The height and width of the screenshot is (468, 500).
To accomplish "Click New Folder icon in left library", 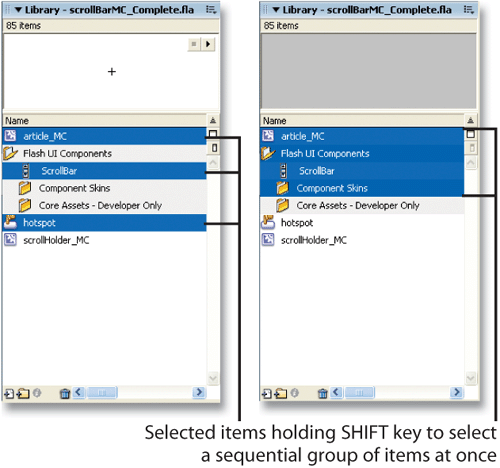I will coord(23,394).
